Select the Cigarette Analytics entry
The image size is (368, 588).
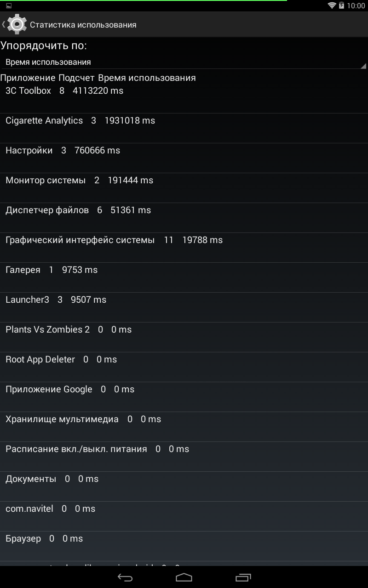tap(184, 128)
